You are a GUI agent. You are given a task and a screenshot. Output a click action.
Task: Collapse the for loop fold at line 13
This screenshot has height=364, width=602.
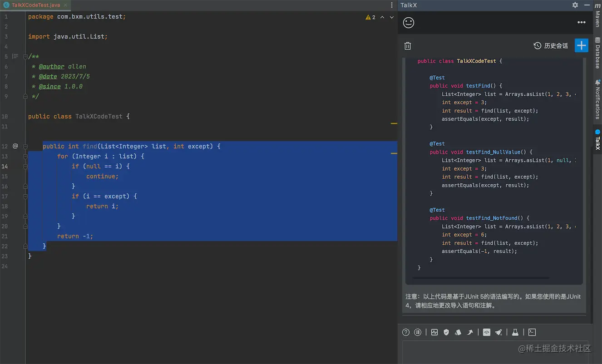25,156
